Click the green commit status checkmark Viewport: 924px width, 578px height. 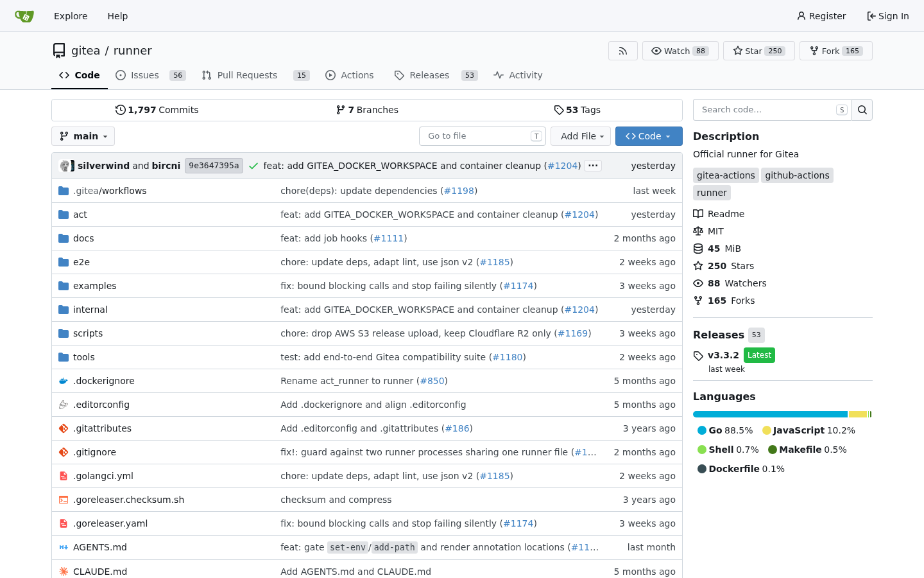click(x=253, y=166)
